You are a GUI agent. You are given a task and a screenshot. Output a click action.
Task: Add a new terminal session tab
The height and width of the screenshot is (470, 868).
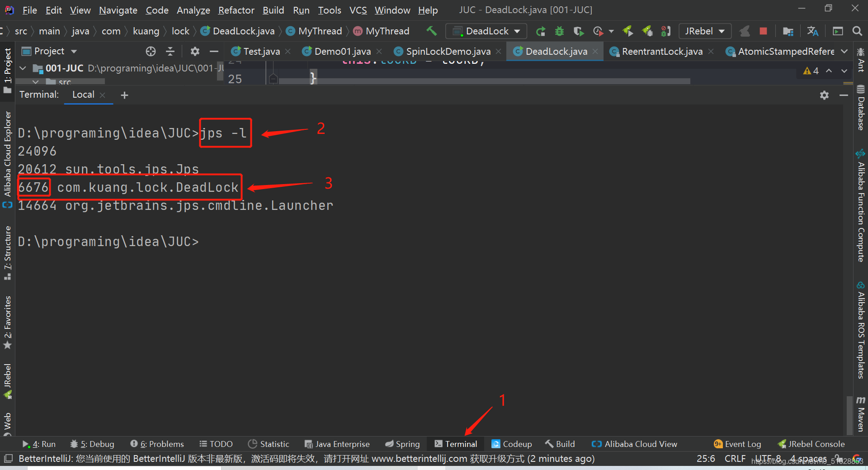124,95
